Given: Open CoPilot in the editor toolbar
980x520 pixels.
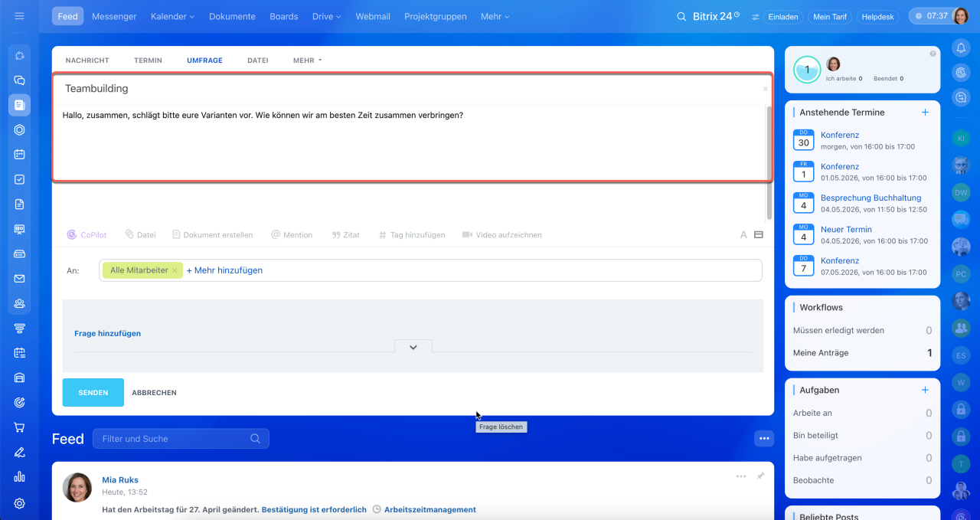Looking at the screenshot, I should [x=87, y=235].
